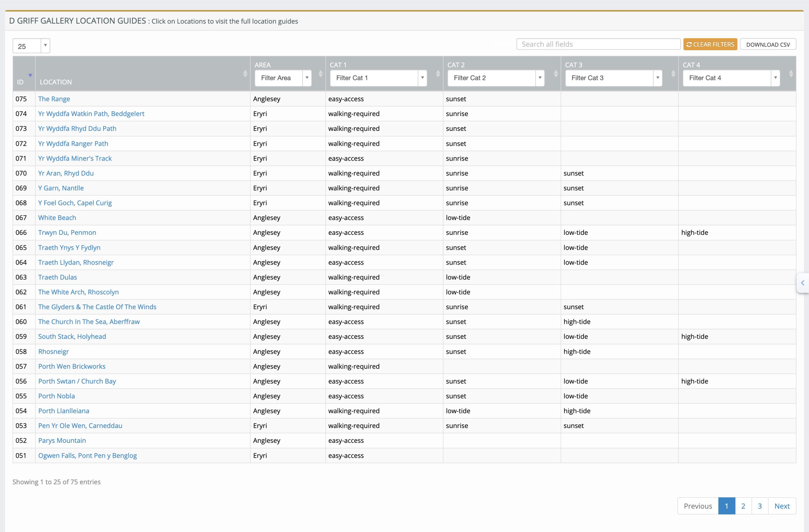Sort by Area using its sort arrows
This screenshot has height=532, width=809.
pos(320,73)
